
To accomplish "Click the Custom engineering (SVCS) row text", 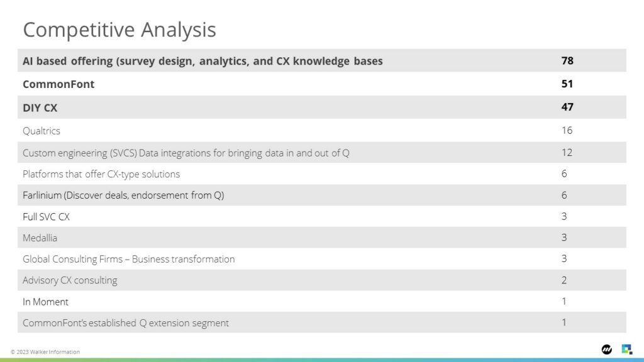I will point(186,153).
